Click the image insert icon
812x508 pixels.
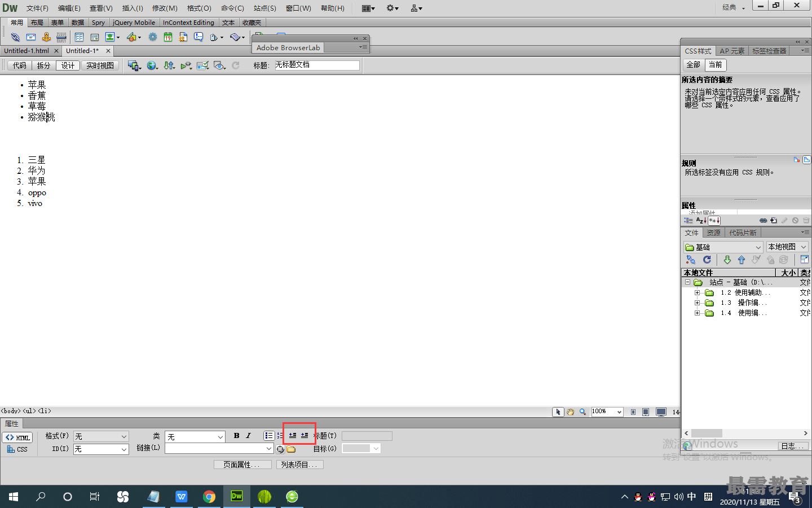110,37
